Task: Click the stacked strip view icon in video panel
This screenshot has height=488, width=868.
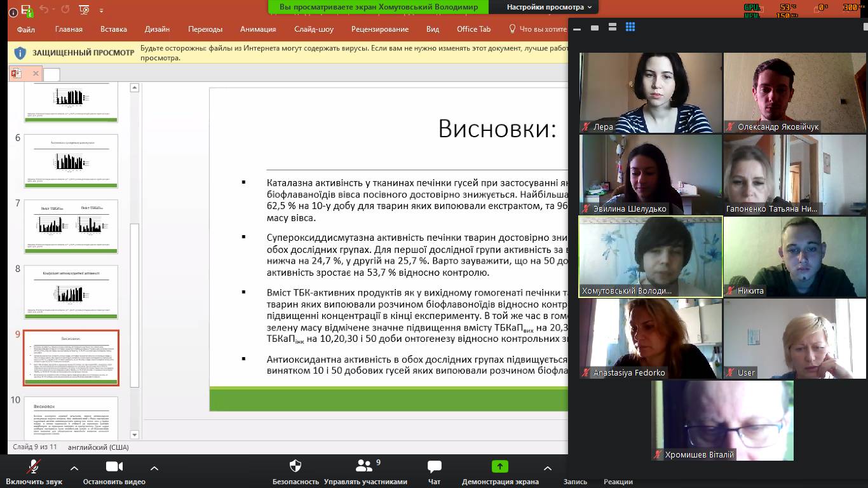Action: pyautogui.click(x=613, y=27)
